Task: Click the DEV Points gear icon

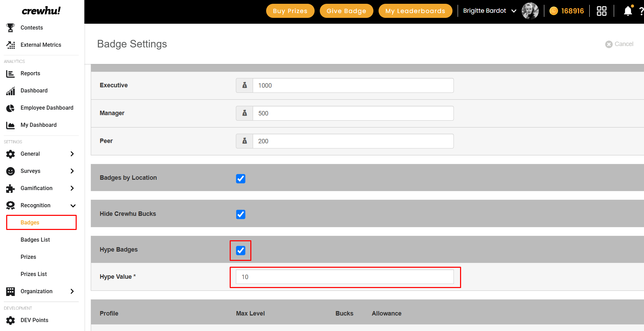Action: point(11,320)
